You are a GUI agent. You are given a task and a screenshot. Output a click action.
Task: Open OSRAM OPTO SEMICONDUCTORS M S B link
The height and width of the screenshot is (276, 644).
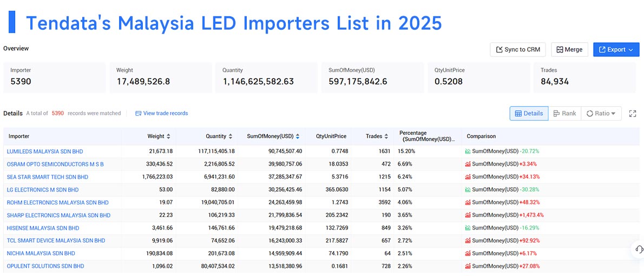click(x=55, y=164)
